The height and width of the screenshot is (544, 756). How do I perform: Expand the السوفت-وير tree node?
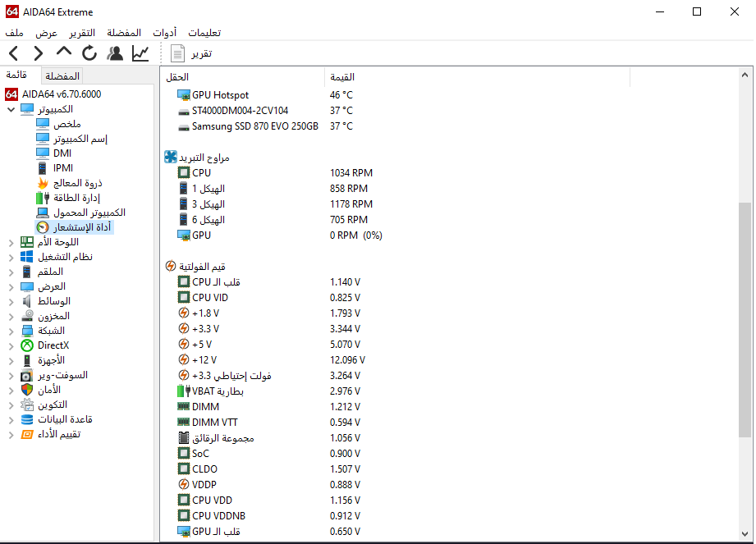11,376
